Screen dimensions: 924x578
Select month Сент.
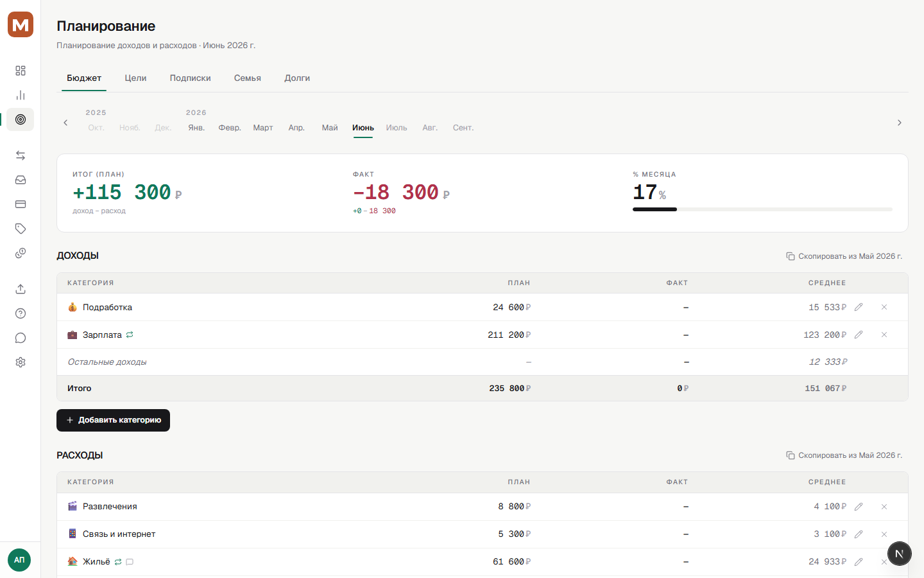click(463, 128)
